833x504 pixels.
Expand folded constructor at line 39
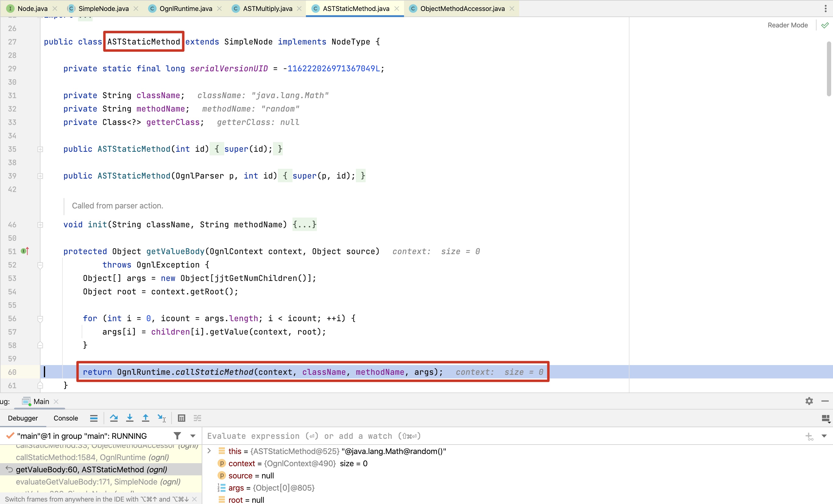coord(40,176)
